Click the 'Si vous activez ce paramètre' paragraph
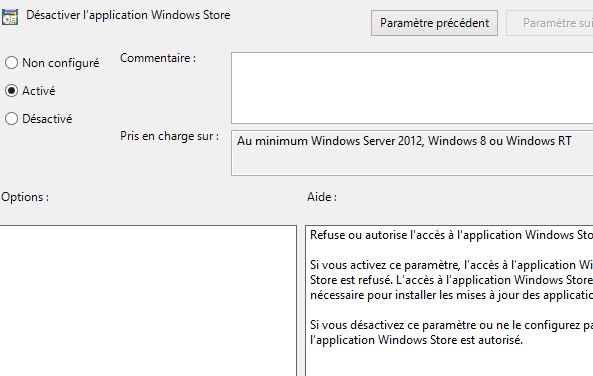The height and width of the screenshot is (376, 593). 451,280
